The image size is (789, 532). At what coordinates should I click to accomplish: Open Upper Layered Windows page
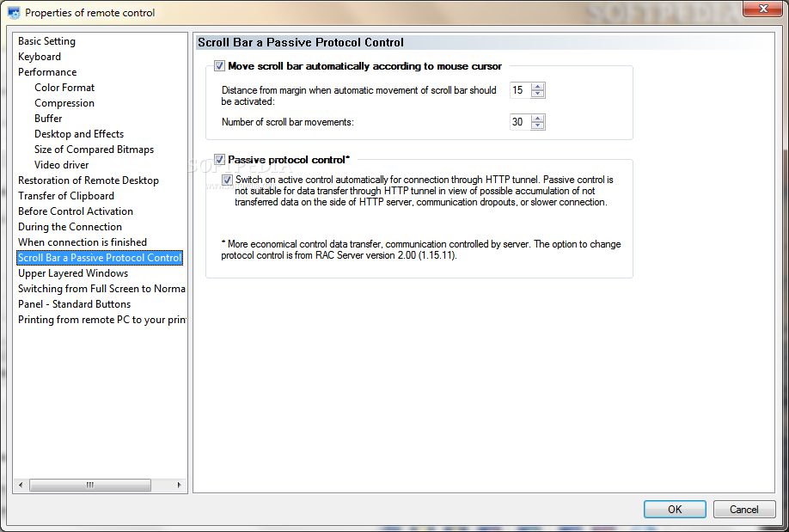point(73,273)
